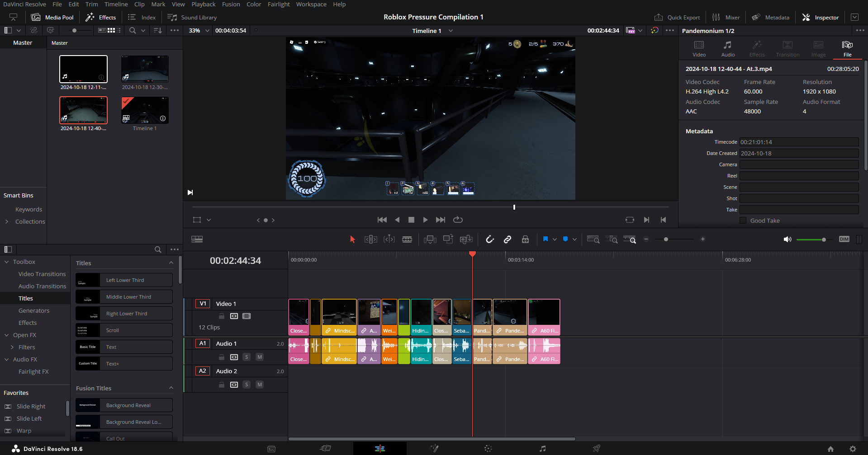Screen dimensions: 868x455
Task: Expand the Filters tree node
Action: 12,347
